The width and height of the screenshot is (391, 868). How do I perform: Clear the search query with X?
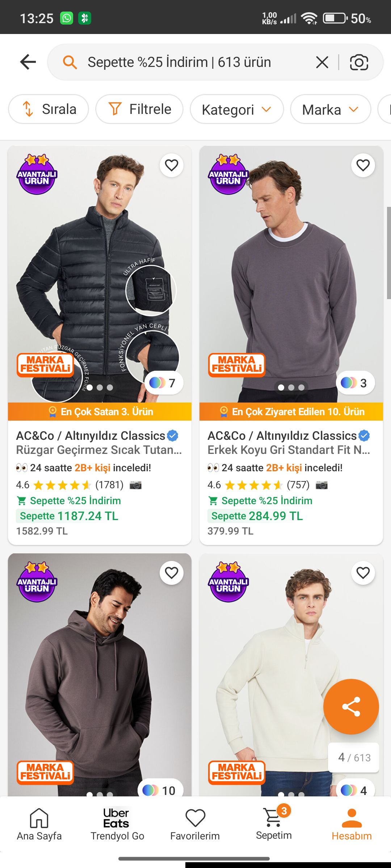(x=322, y=62)
